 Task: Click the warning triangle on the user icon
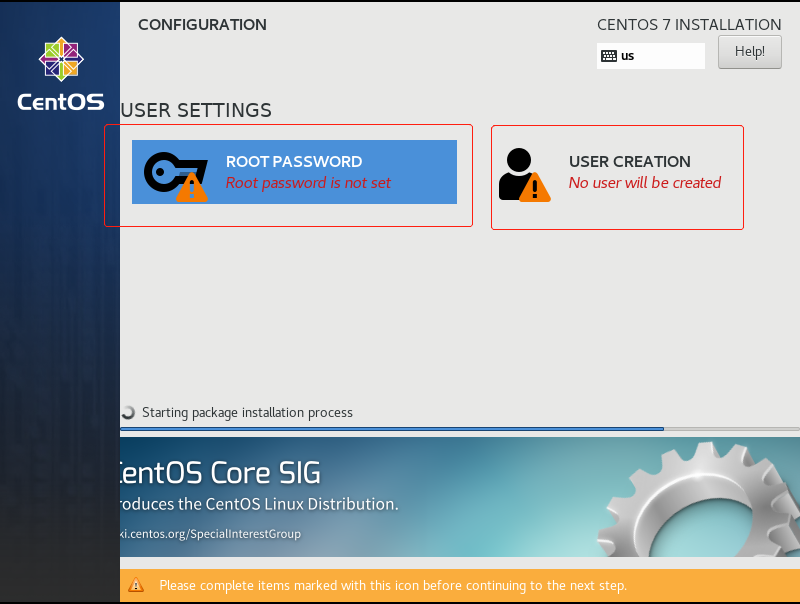pos(536,187)
